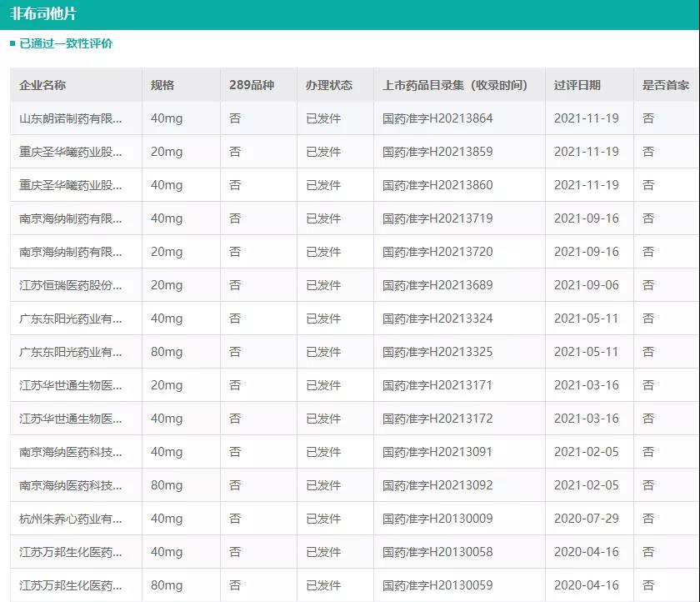The image size is (700, 602).
Task: Click approval number 国药准字H20213689
Action: (x=437, y=285)
